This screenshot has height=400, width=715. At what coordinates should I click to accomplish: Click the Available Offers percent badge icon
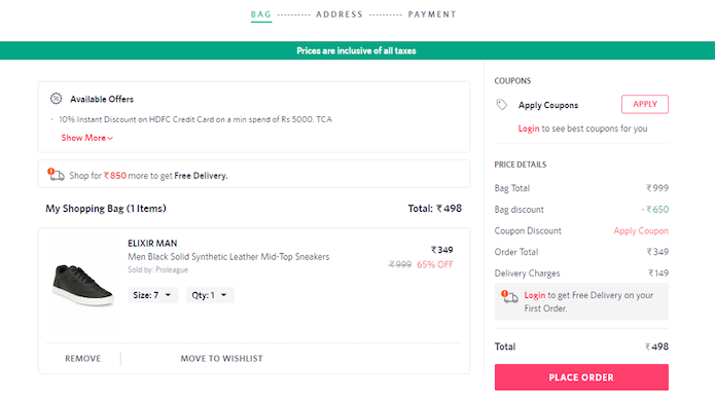[56, 99]
